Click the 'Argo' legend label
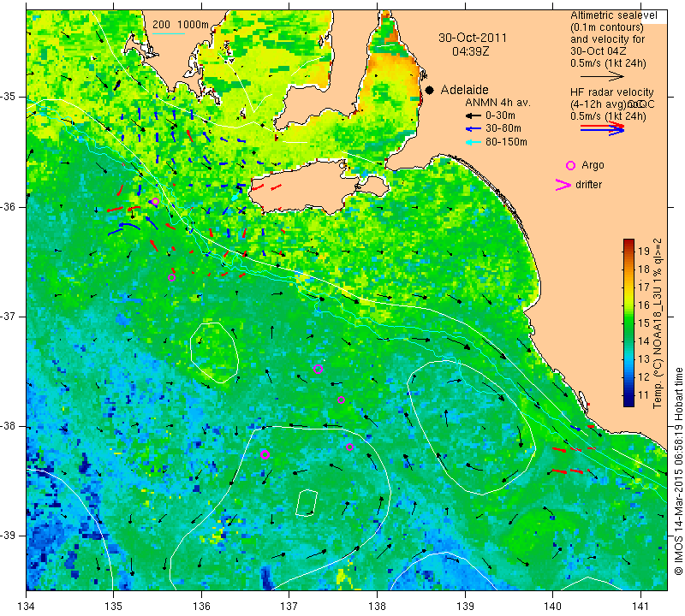This screenshot has width=685, height=616. coord(593,165)
